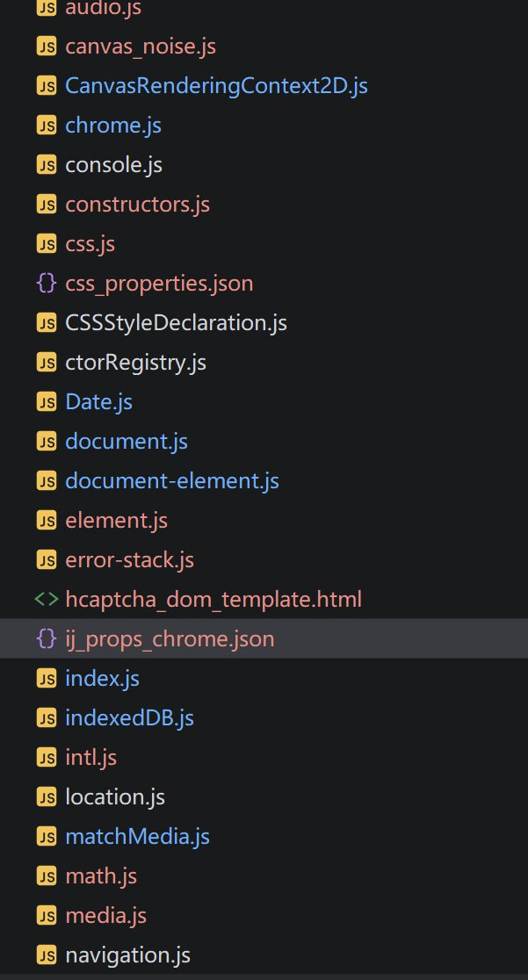Select constructors.js in the file list
528x980 pixels.
point(137,205)
